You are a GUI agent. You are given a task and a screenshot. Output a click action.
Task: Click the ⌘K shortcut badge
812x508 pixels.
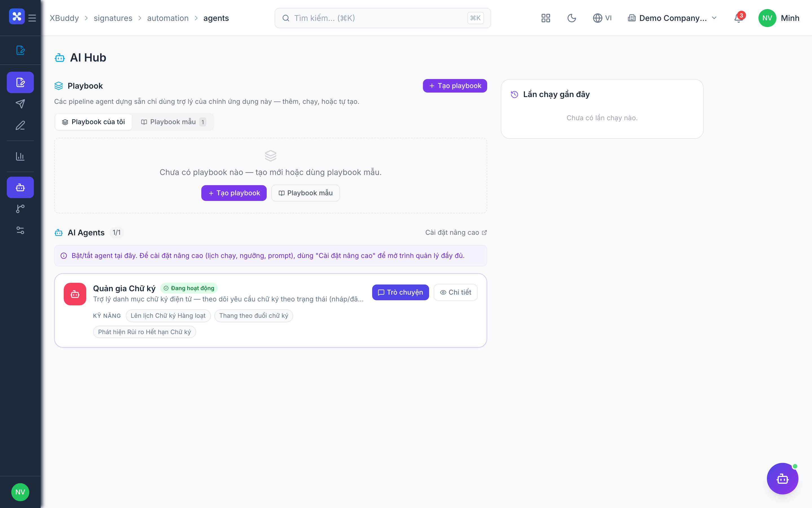[475, 18]
